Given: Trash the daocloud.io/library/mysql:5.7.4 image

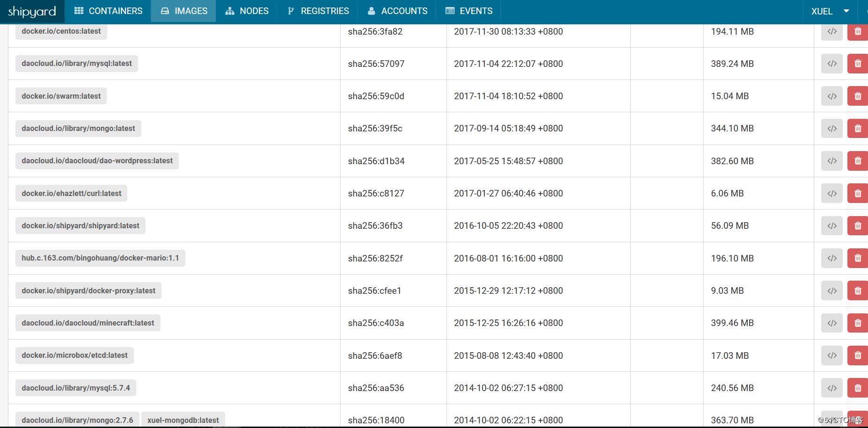Looking at the screenshot, I should 858,388.
